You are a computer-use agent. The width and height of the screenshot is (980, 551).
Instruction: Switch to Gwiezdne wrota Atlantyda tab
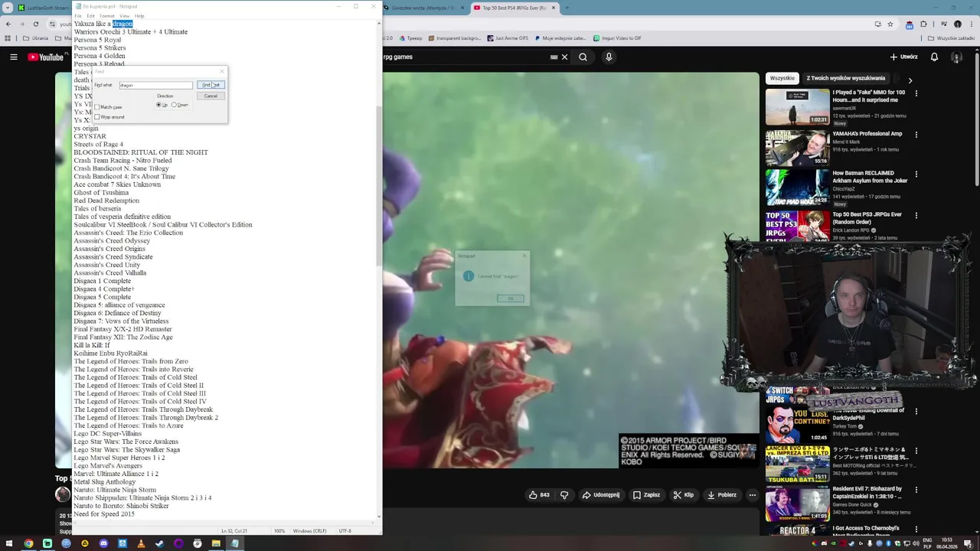point(423,8)
